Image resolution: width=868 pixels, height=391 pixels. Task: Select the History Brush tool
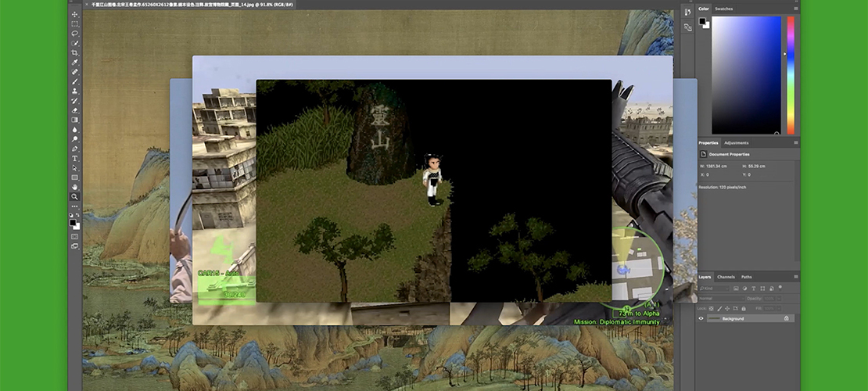pos(75,101)
